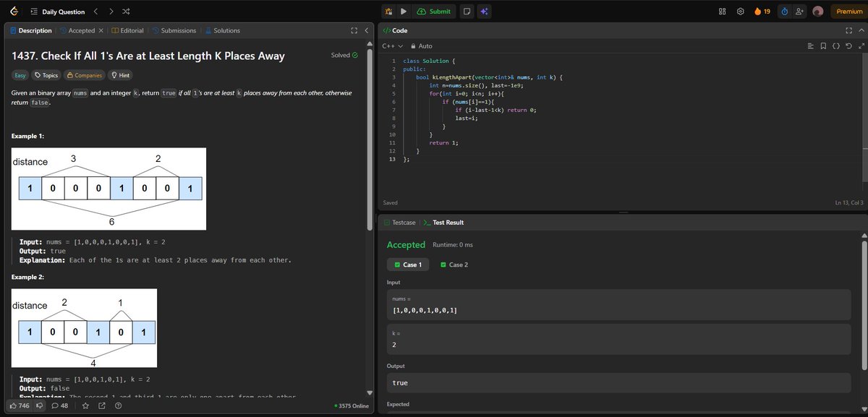Run the code using the Run icon
This screenshot has height=417, width=868.
(404, 12)
